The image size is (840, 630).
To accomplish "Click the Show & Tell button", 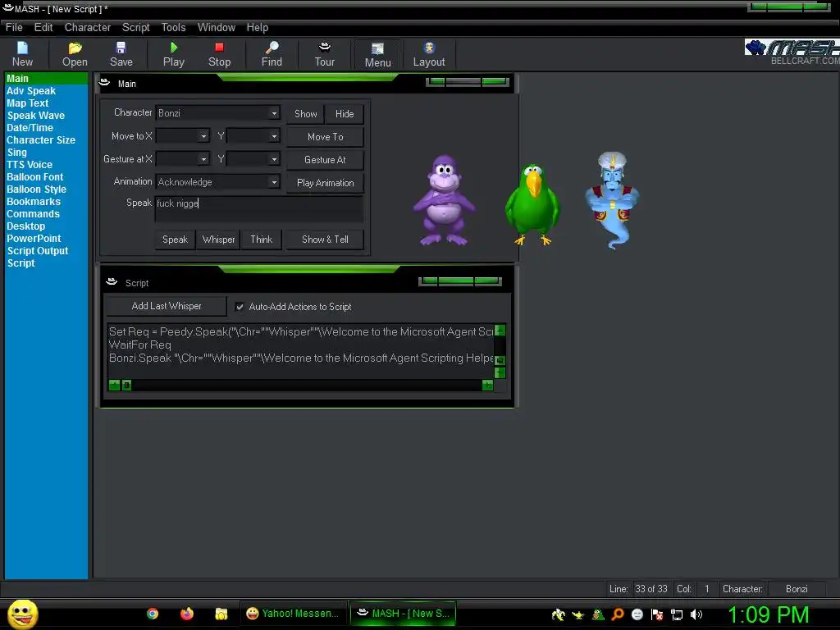I will (x=325, y=240).
